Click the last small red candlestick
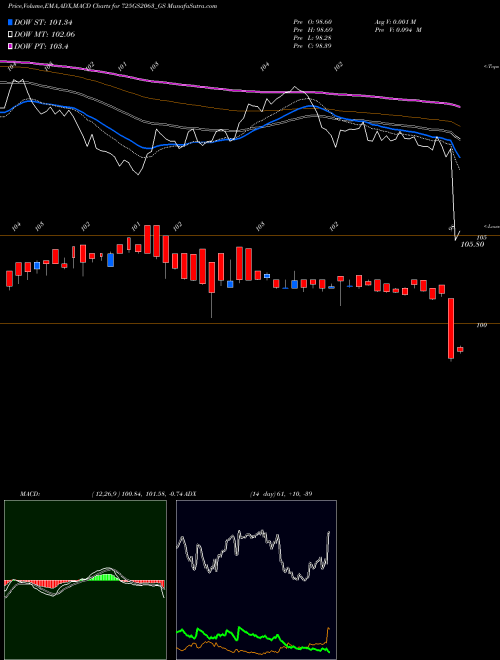The image size is (500, 660). pos(460,349)
